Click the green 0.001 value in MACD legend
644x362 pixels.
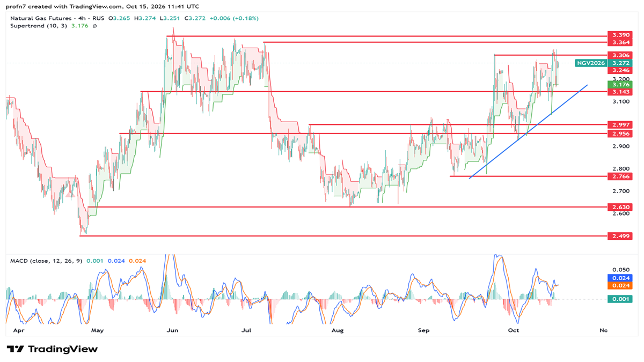[x=95, y=261]
